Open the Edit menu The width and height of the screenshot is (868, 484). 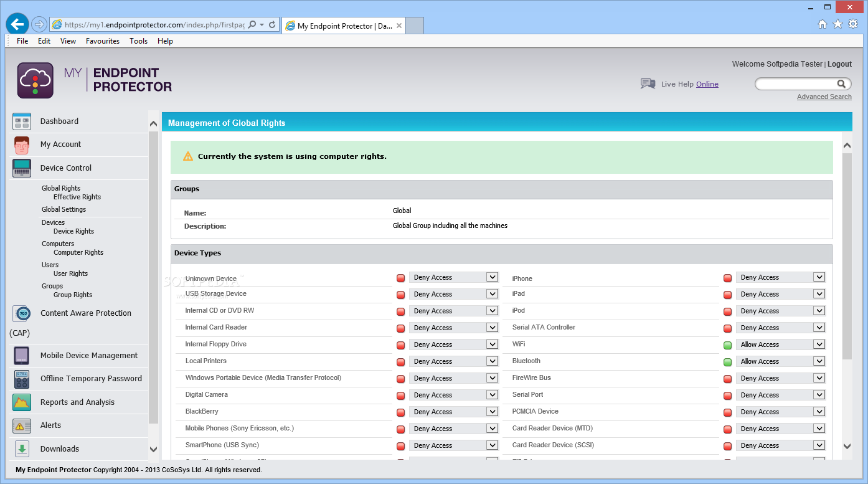(44, 41)
